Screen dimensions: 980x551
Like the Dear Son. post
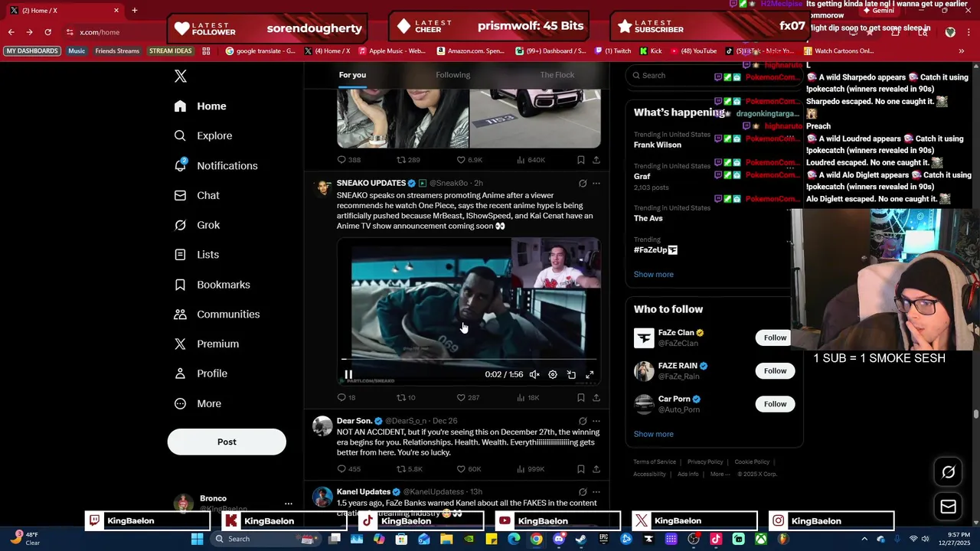[x=469, y=469]
